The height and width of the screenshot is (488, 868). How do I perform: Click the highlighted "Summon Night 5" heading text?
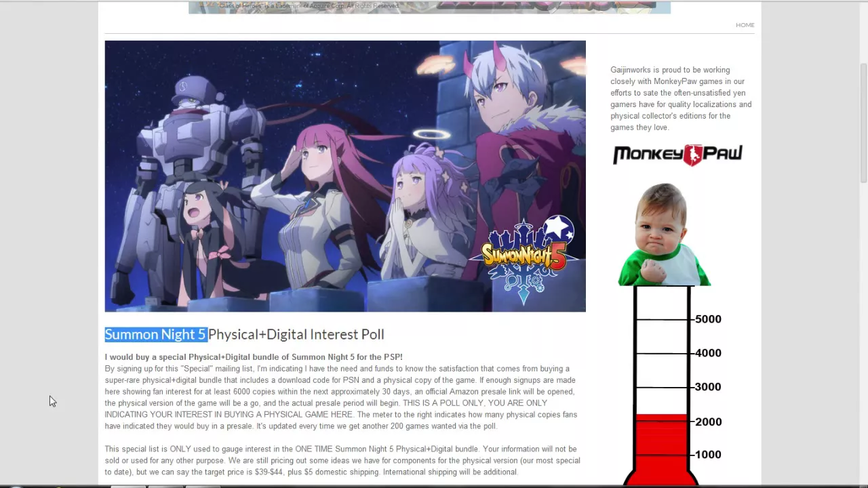coord(155,334)
